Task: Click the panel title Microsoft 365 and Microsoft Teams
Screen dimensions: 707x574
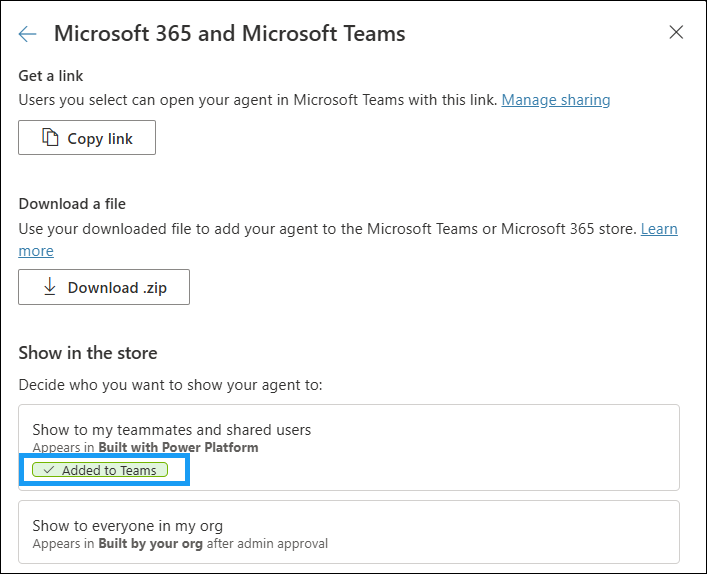Action: click(x=230, y=33)
